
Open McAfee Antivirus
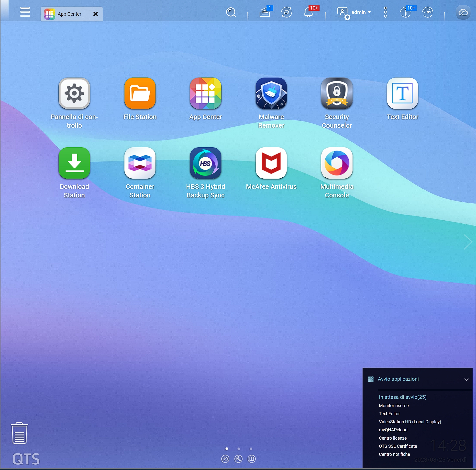pyautogui.click(x=271, y=163)
